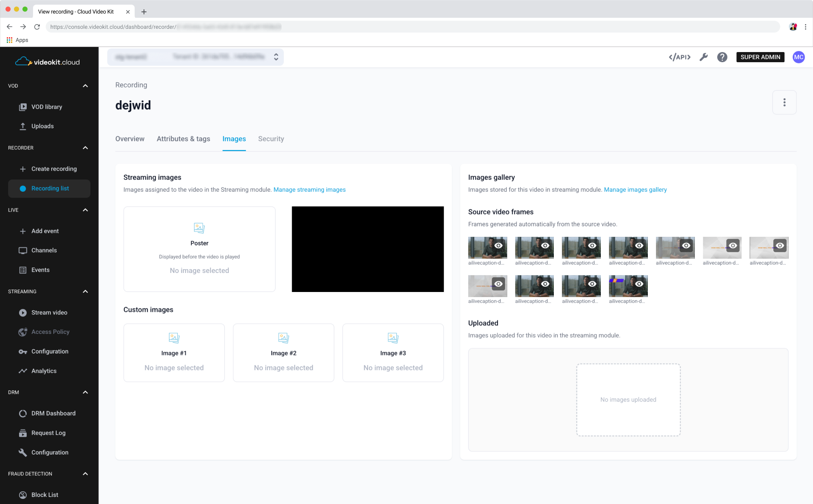Toggle eye icon on sixth top-row frame
Screen dimensions: 813x504
733,245
